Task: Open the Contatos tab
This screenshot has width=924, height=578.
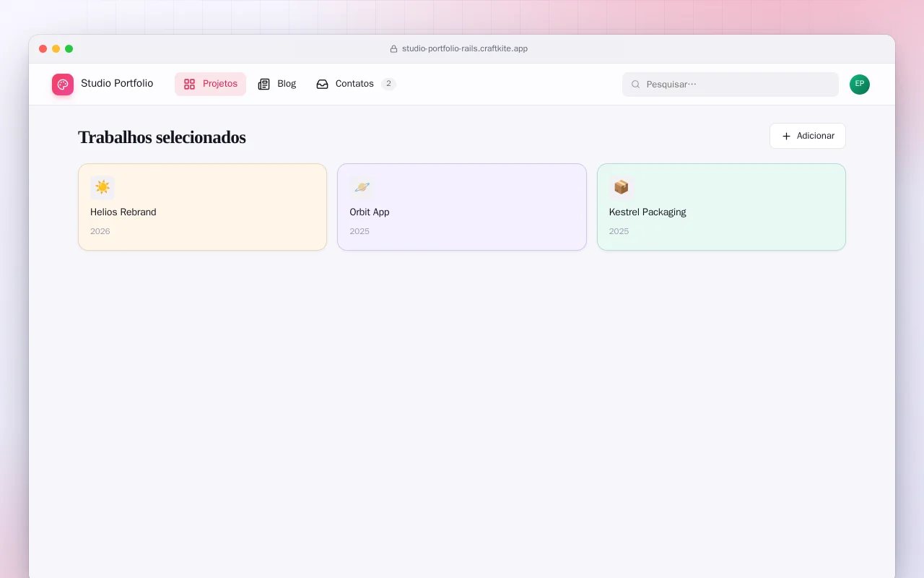Action: 357,84
